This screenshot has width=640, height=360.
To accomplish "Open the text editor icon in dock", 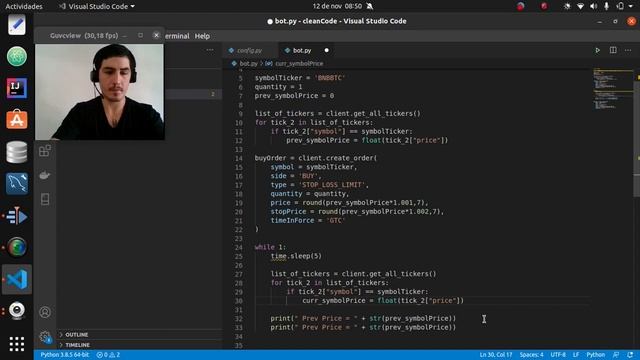I will click(17, 24).
